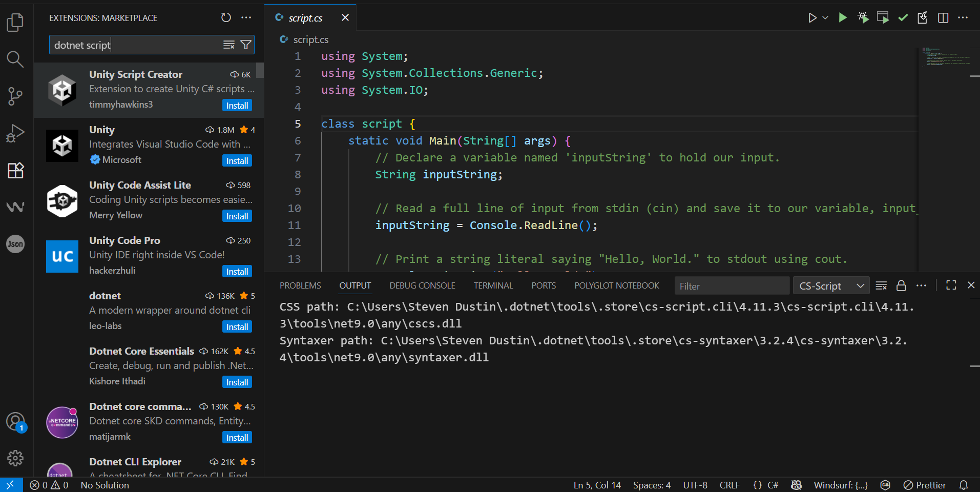The image size is (980, 492).
Task: Split the editor to the right
Action: (943, 18)
